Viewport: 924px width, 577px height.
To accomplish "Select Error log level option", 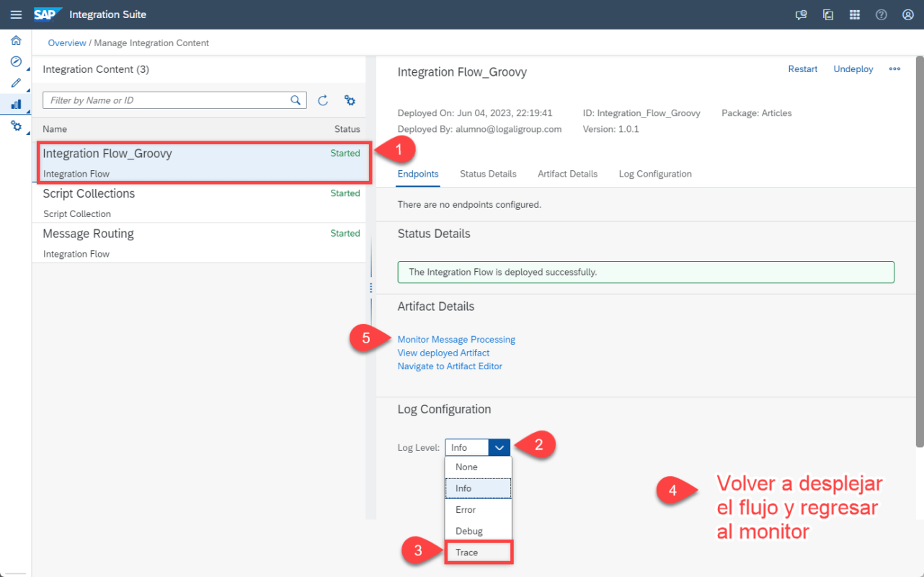I will click(479, 509).
